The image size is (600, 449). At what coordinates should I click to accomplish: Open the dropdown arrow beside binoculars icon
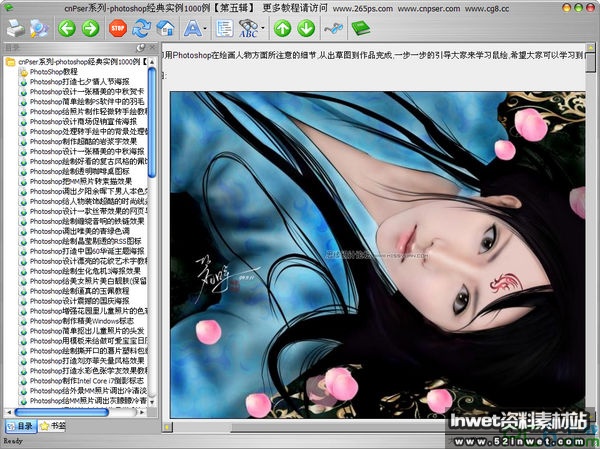(263, 28)
